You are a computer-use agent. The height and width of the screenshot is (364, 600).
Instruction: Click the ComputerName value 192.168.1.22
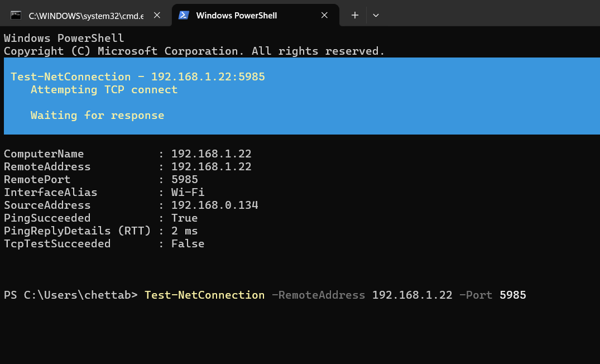tap(211, 154)
